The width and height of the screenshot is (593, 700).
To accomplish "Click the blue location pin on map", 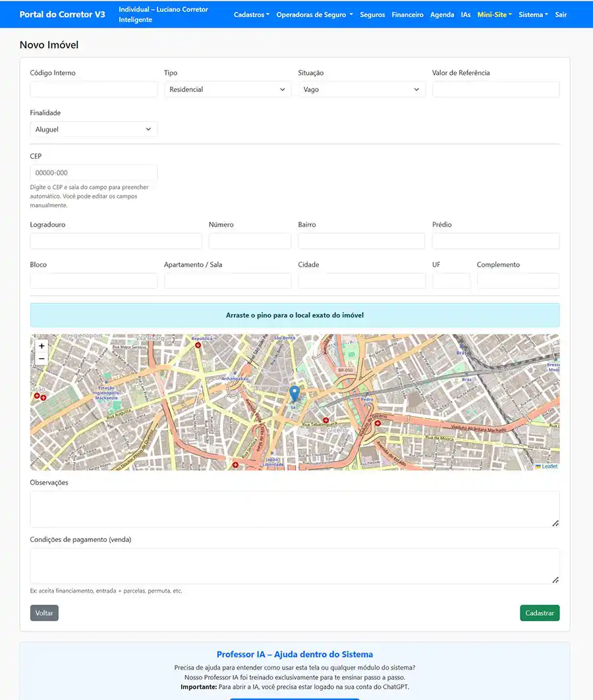I will click(295, 394).
